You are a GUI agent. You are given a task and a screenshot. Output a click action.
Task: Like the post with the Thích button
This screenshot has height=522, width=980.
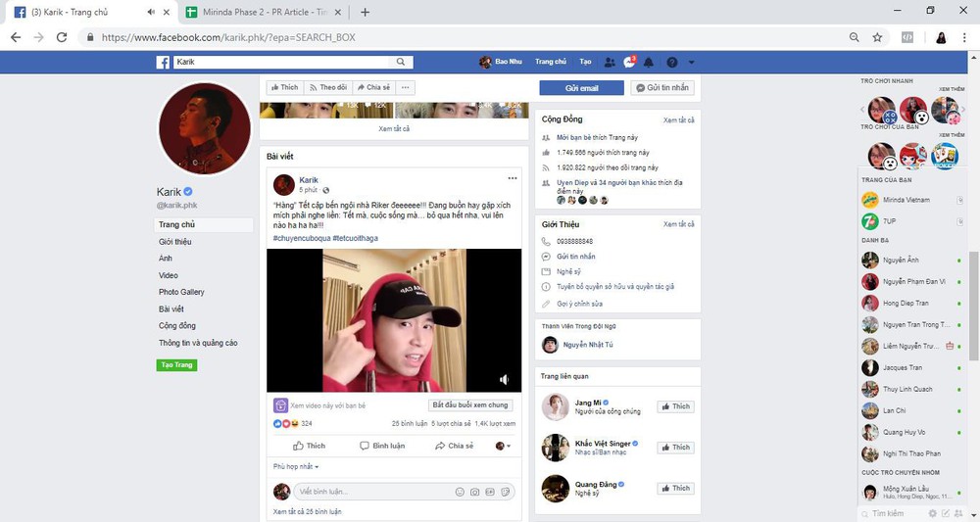coord(309,446)
